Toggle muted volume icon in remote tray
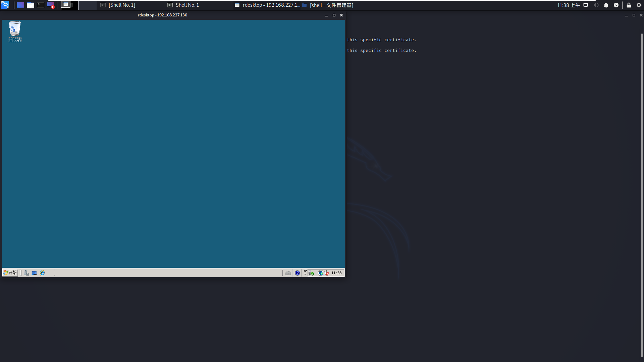The height and width of the screenshot is (362, 644). point(327,273)
